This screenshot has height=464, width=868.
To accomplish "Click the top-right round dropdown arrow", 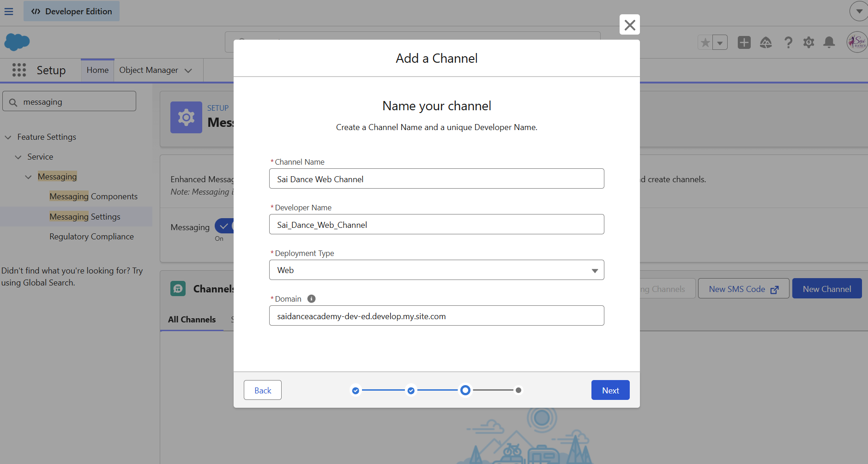I will tap(859, 11).
